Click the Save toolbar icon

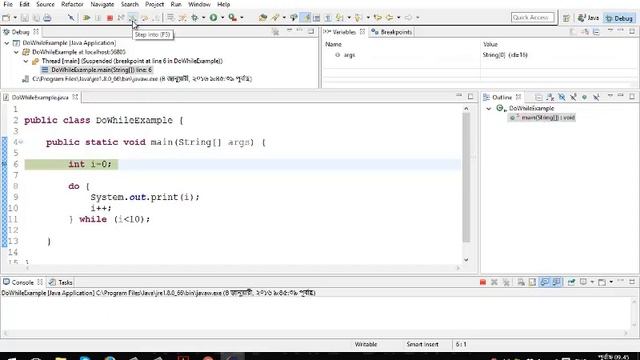click(24, 18)
